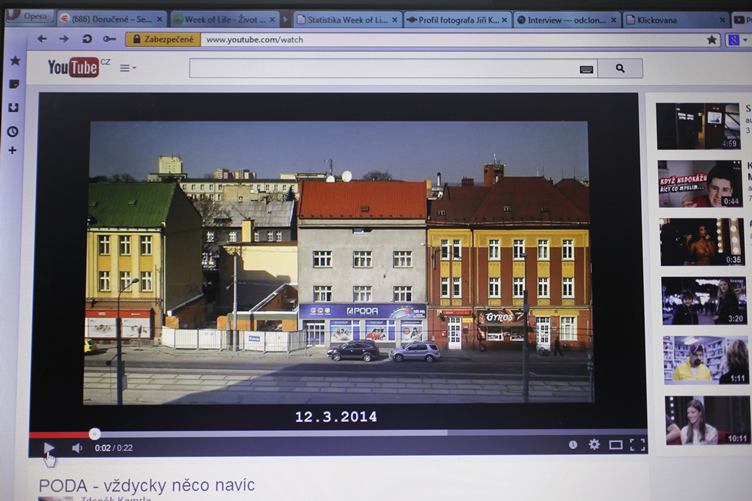752x501 pixels.
Task: Play the video with the play button
Action: point(48,448)
